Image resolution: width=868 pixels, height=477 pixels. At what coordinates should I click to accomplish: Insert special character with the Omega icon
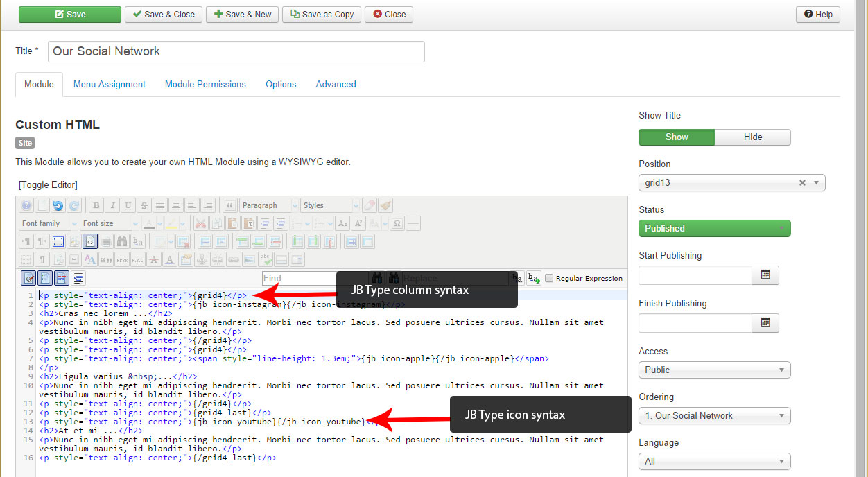tap(397, 223)
